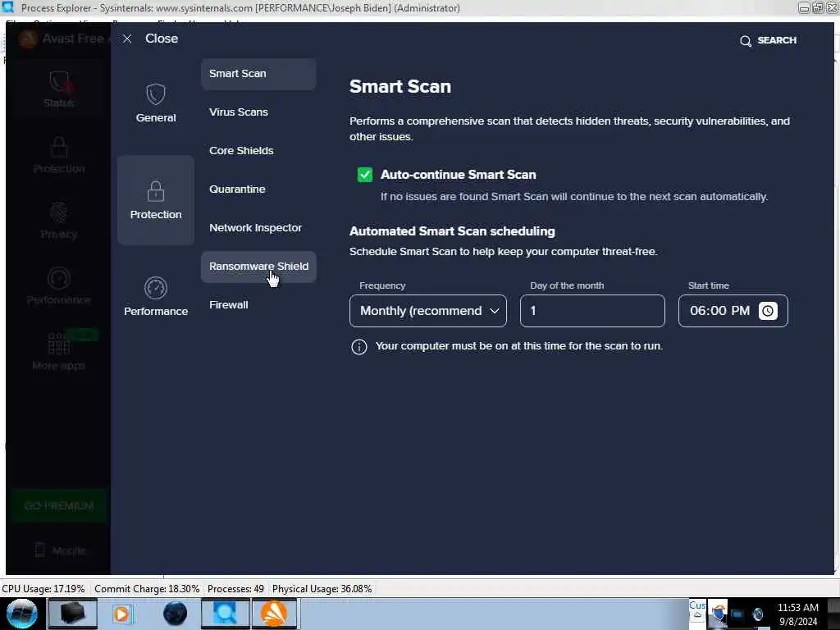Click the Start time field

(x=733, y=311)
